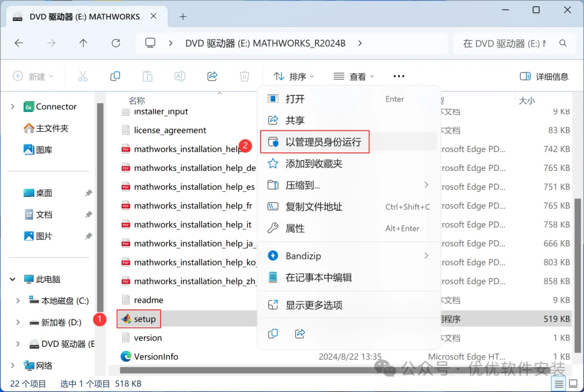The height and width of the screenshot is (392, 584).
Task: Click share icon at context menu bottom
Action: pyautogui.click(x=300, y=334)
